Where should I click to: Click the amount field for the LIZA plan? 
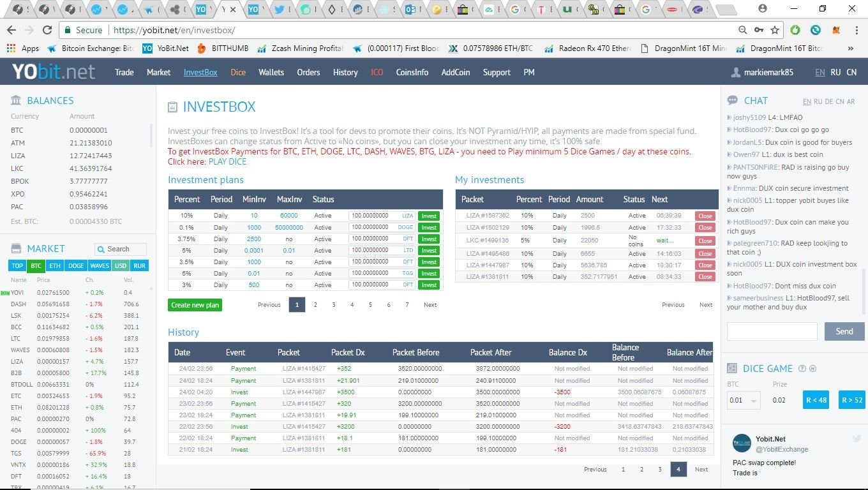[382, 216]
